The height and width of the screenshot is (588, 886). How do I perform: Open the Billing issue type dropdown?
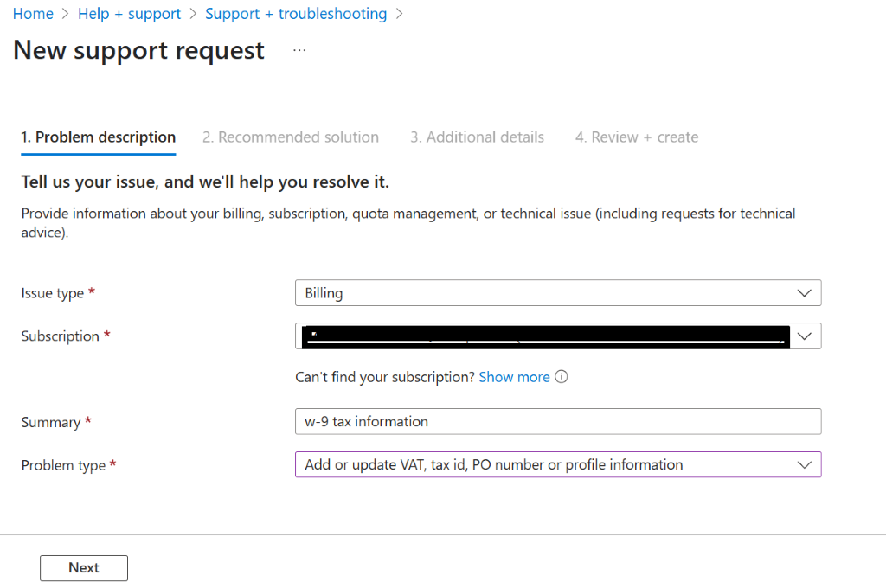(x=558, y=293)
